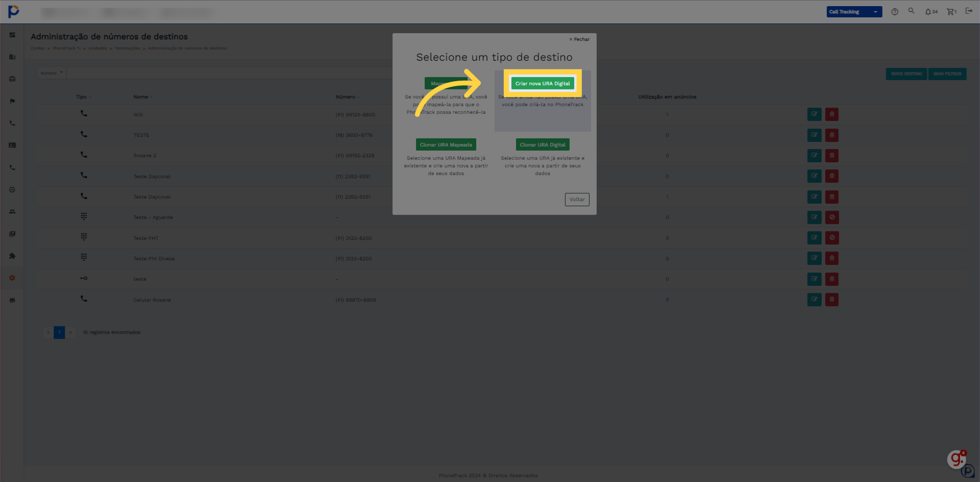Click Celular Rosane name cell
980x482 pixels.
click(x=152, y=300)
